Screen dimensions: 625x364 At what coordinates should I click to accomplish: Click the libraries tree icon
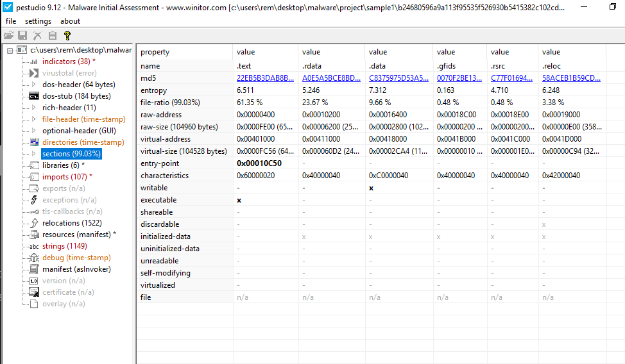coord(34,165)
